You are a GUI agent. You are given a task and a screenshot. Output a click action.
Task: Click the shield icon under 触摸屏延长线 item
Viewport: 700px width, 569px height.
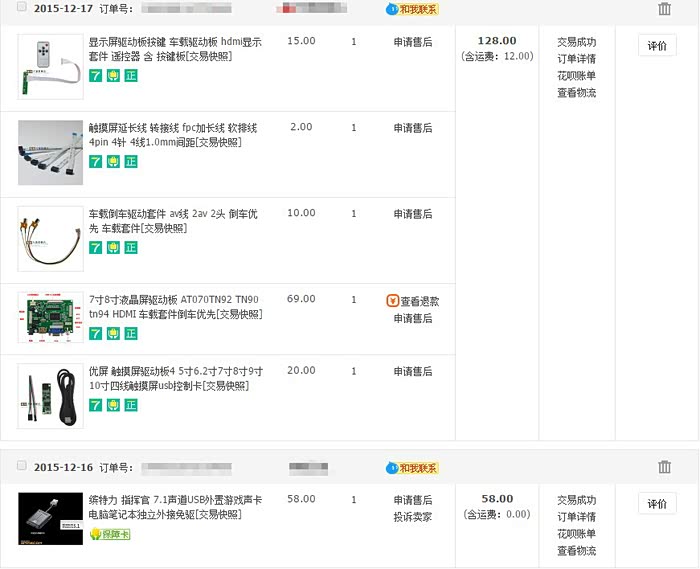[113, 162]
